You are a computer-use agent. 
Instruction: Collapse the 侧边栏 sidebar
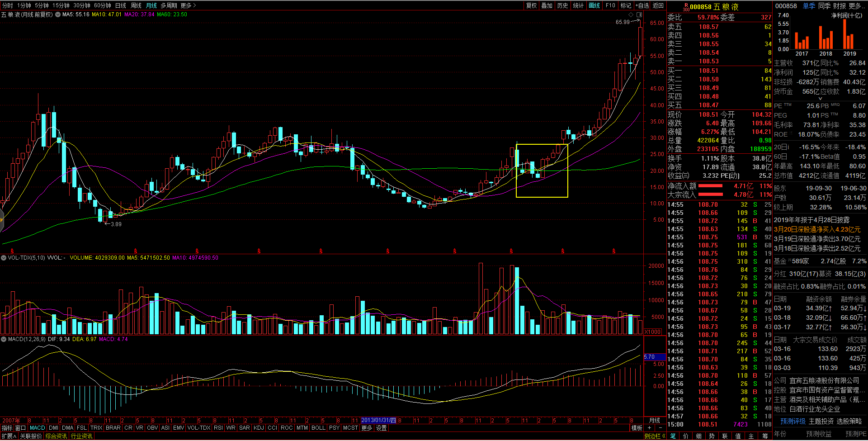tap(655, 436)
